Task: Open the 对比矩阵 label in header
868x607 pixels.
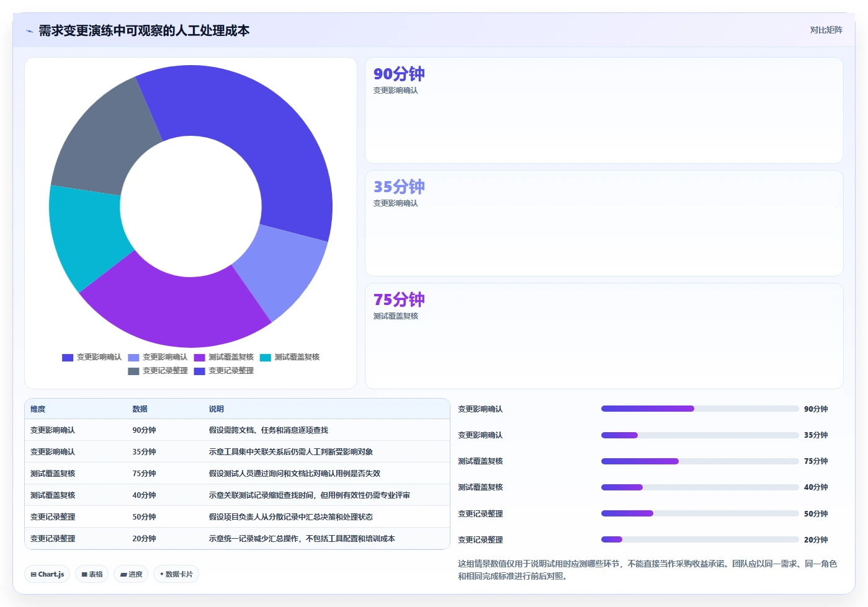Action: (x=826, y=30)
